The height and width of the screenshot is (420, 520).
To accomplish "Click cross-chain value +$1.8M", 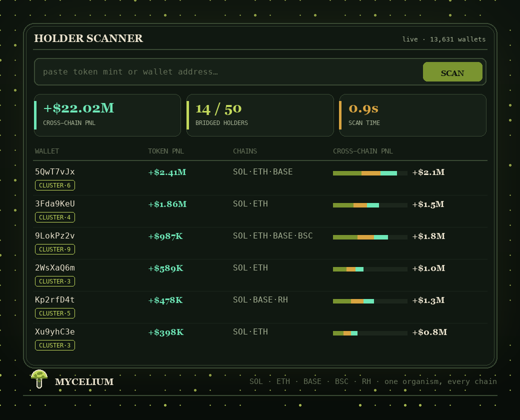I will [428, 236].
